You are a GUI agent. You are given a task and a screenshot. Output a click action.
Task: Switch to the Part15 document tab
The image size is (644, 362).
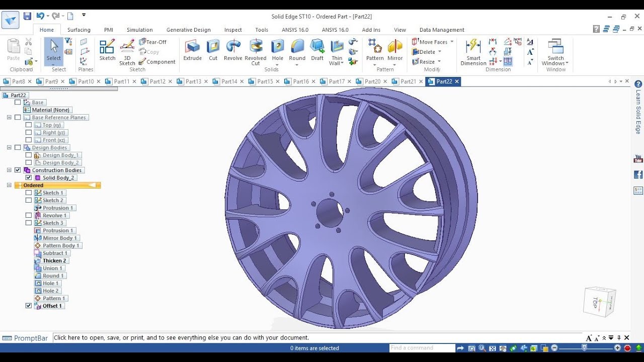click(265, 81)
